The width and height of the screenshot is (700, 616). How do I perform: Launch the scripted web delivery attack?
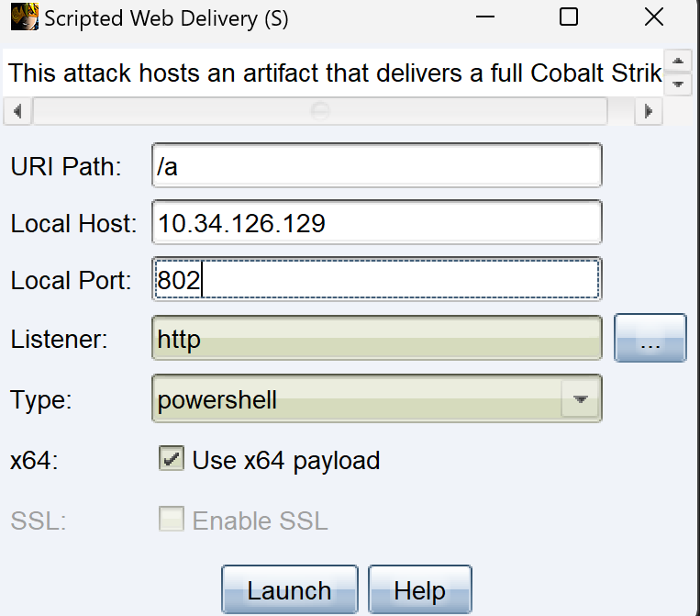pos(290,589)
